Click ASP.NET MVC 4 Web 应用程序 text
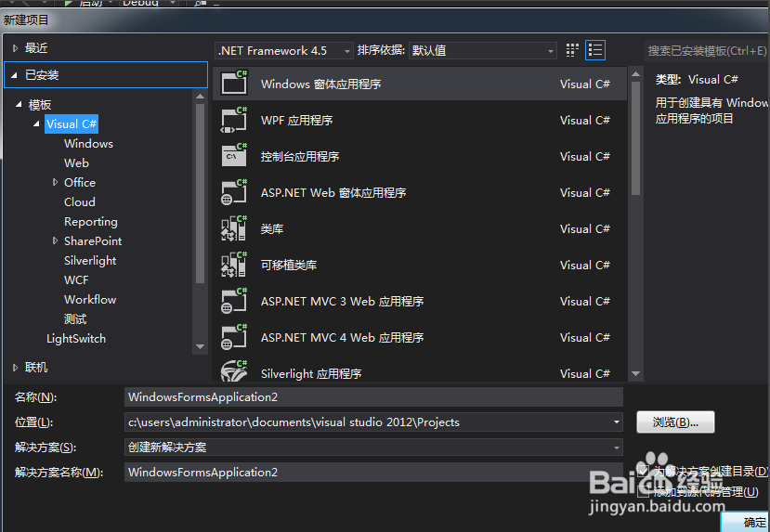 coord(343,338)
